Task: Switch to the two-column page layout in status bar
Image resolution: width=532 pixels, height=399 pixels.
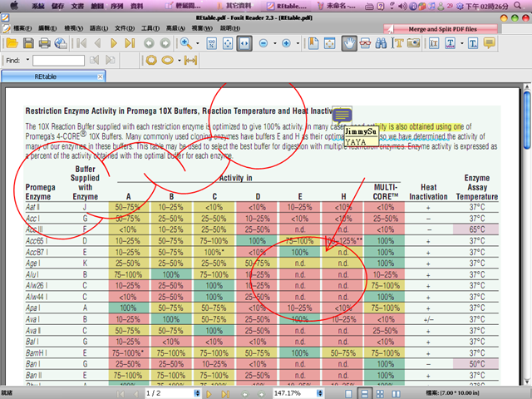Action: (396, 393)
